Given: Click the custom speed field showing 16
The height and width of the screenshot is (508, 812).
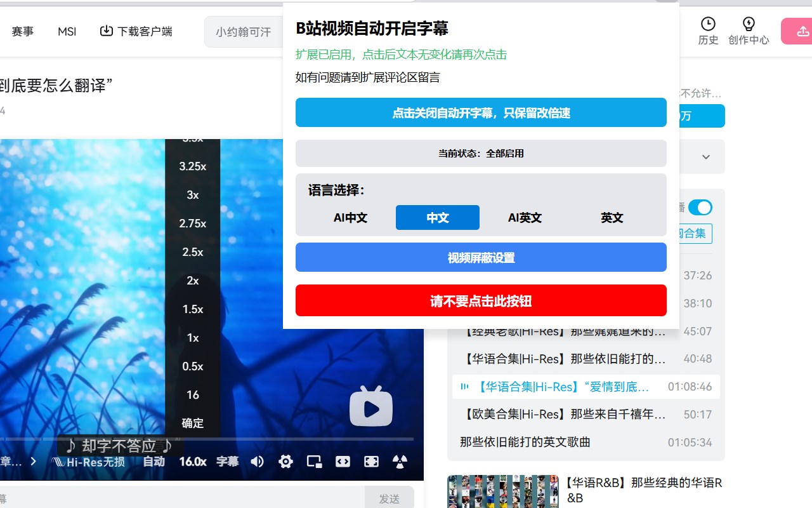Looking at the screenshot, I should [x=193, y=395].
